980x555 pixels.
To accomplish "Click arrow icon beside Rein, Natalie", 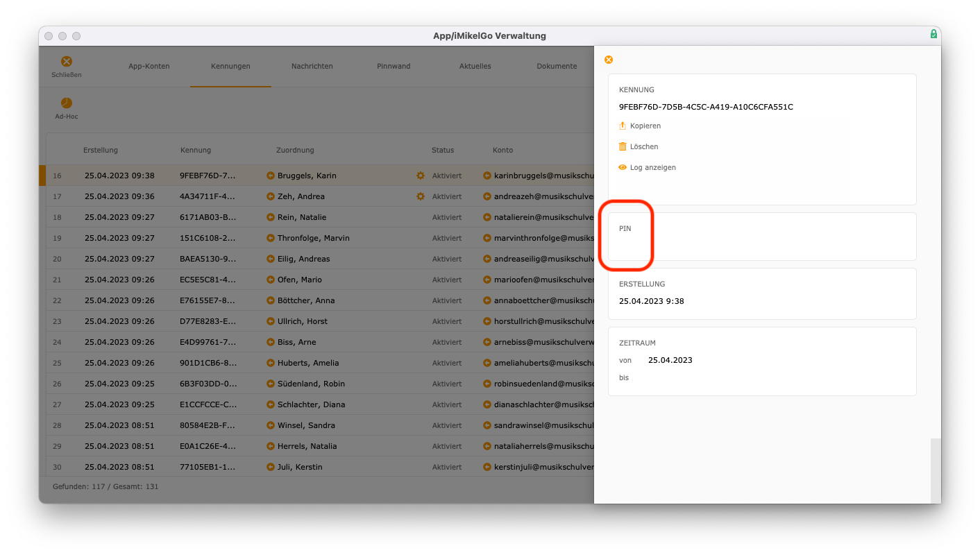I will pyautogui.click(x=271, y=217).
